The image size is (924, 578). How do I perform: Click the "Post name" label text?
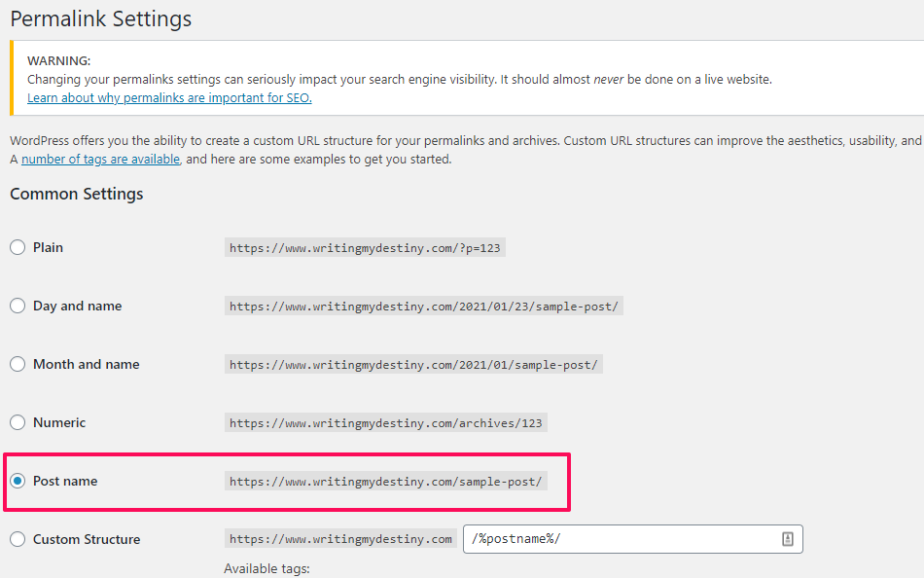(x=65, y=481)
